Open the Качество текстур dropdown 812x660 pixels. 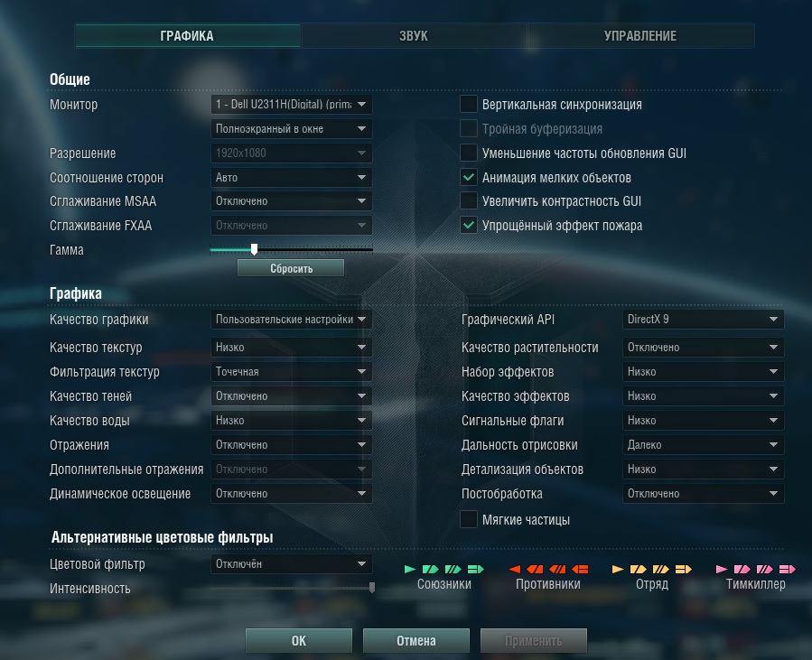[292, 348]
